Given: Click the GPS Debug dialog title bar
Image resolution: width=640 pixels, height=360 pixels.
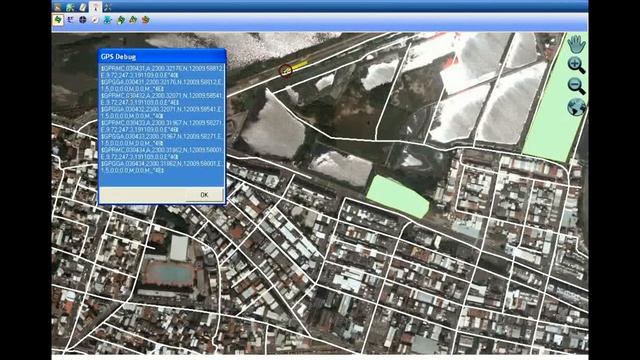Looking at the screenshot, I should [162, 56].
